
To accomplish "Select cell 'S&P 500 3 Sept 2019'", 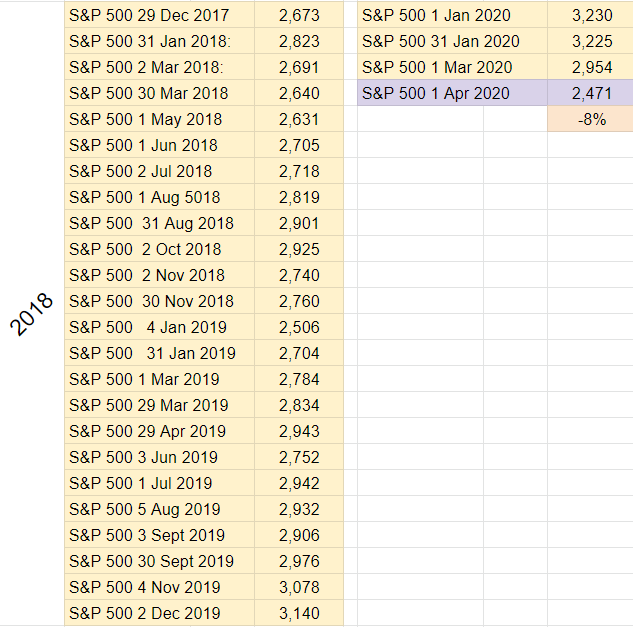I will point(159,535).
